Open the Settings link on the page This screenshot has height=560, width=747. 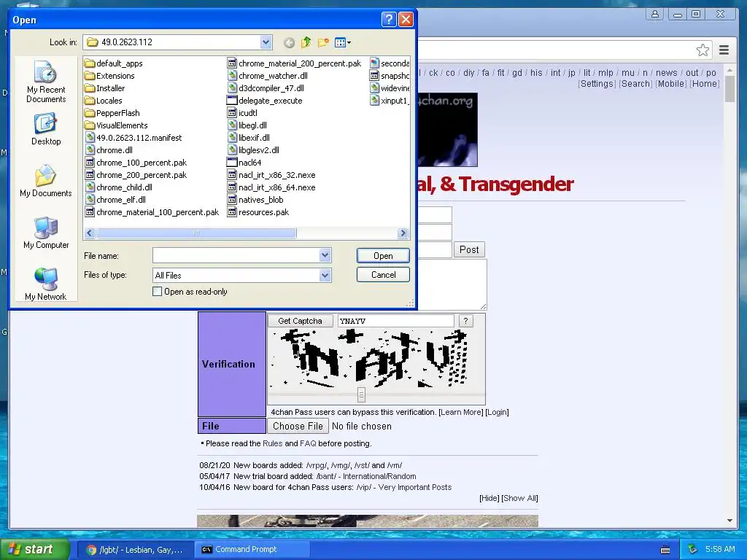coord(597,84)
